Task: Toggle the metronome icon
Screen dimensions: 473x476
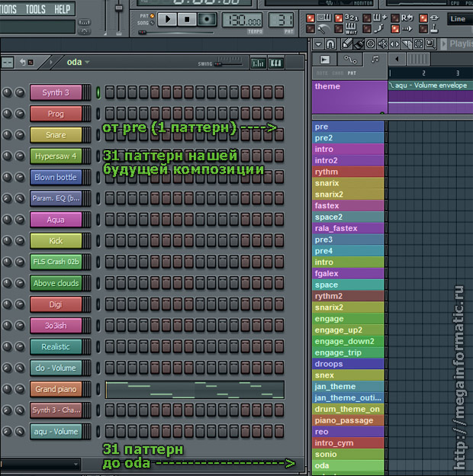Action: pyautogui.click(x=324, y=30)
